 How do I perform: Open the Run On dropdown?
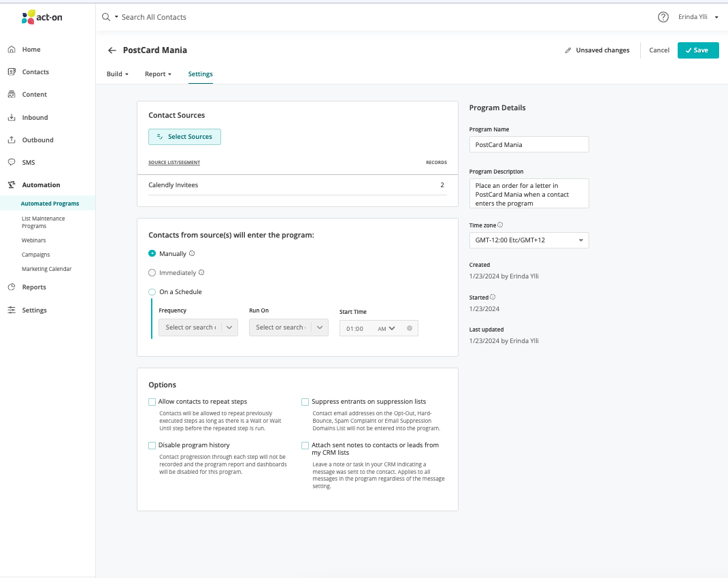point(288,327)
